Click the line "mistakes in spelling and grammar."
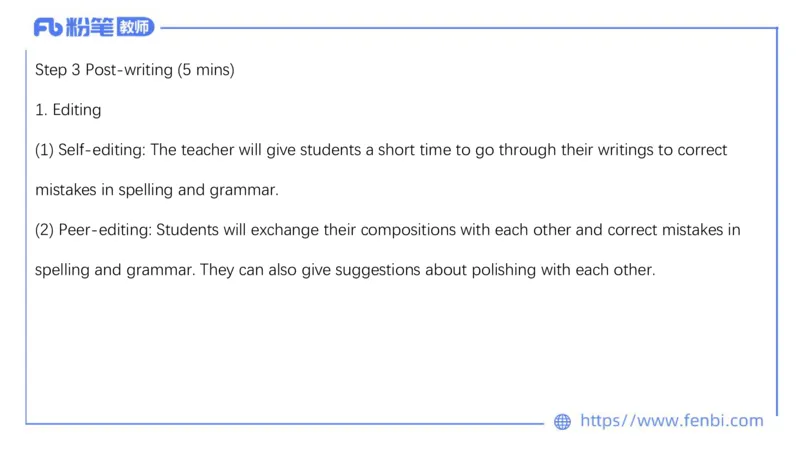The image size is (800, 450). 156,190
